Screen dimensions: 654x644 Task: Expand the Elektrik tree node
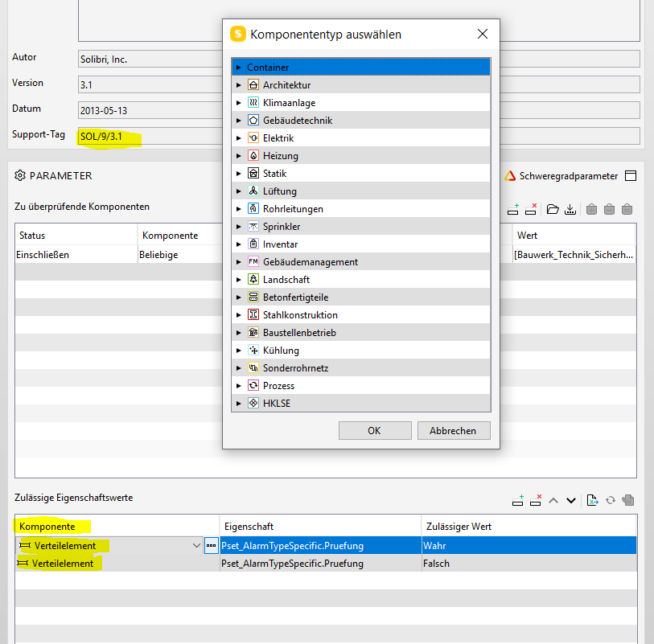click(x=239, y=138)
